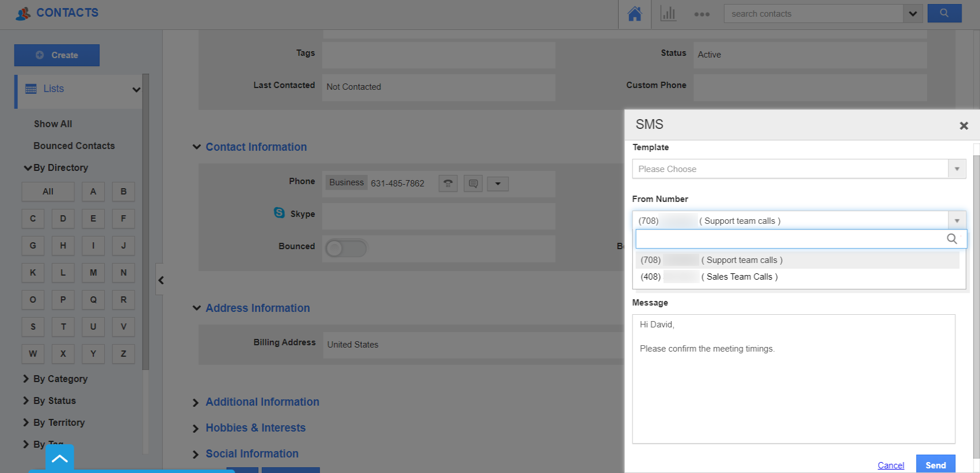
Task: Open the reports bar chart icon
Action: point(668,14)
